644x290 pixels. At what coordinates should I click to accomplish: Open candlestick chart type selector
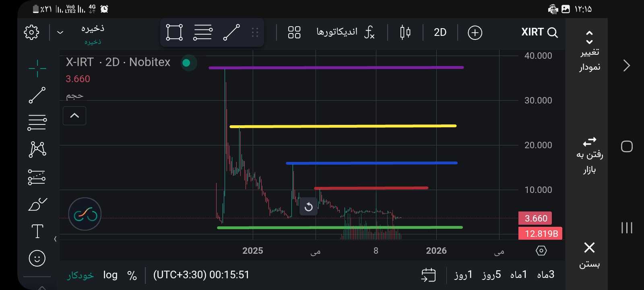(x=405, y=32)
